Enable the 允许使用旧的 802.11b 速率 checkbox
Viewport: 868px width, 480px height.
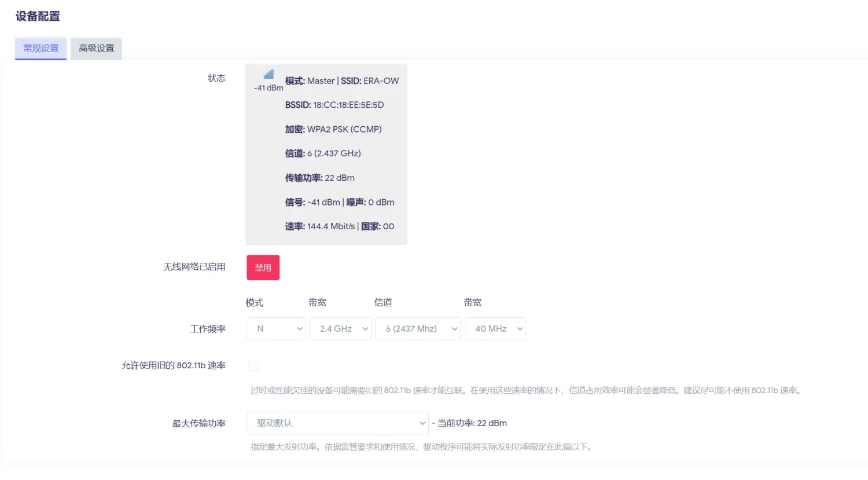click(x=253, y=366)
